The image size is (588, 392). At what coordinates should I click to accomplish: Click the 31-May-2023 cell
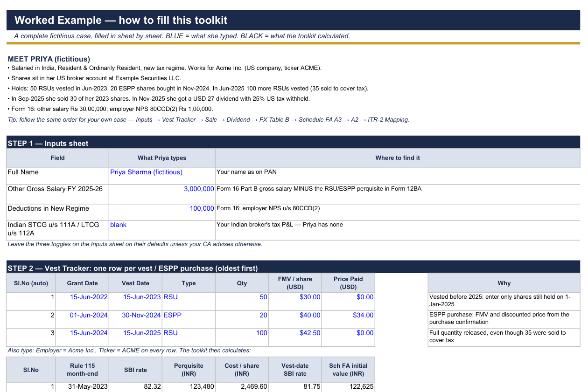[x=82, y=387]
